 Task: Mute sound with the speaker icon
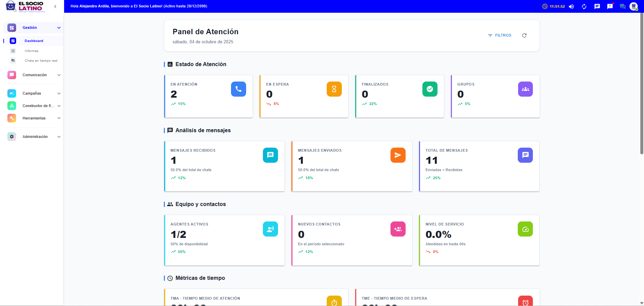(x=571, y=6)
